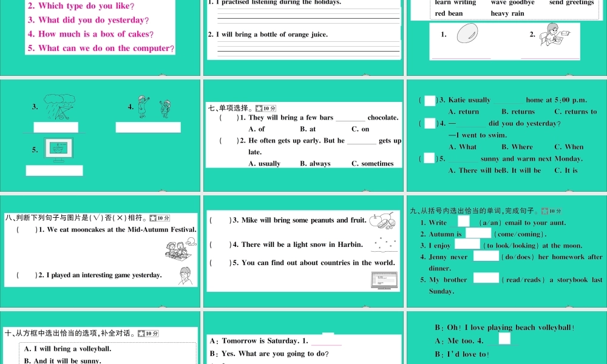Click the family eating mooncakes picture
Screen dimensions: 607x364
pyautogui.click(x=181, y=249)
